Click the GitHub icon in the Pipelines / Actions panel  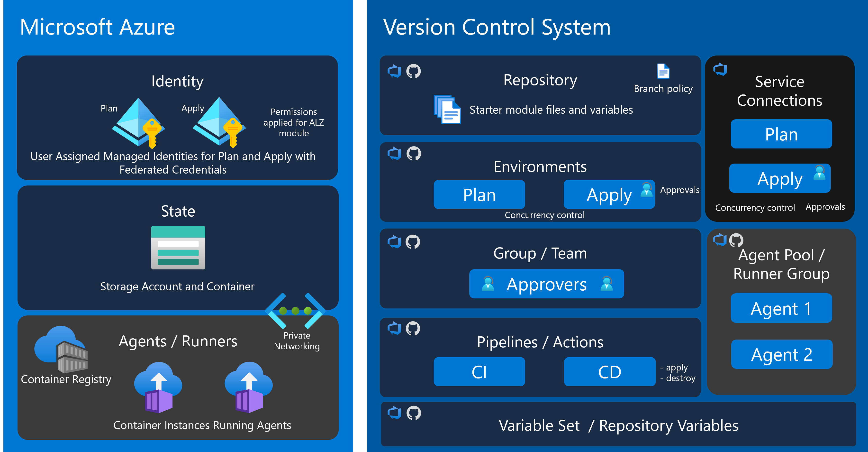(413, 328)
